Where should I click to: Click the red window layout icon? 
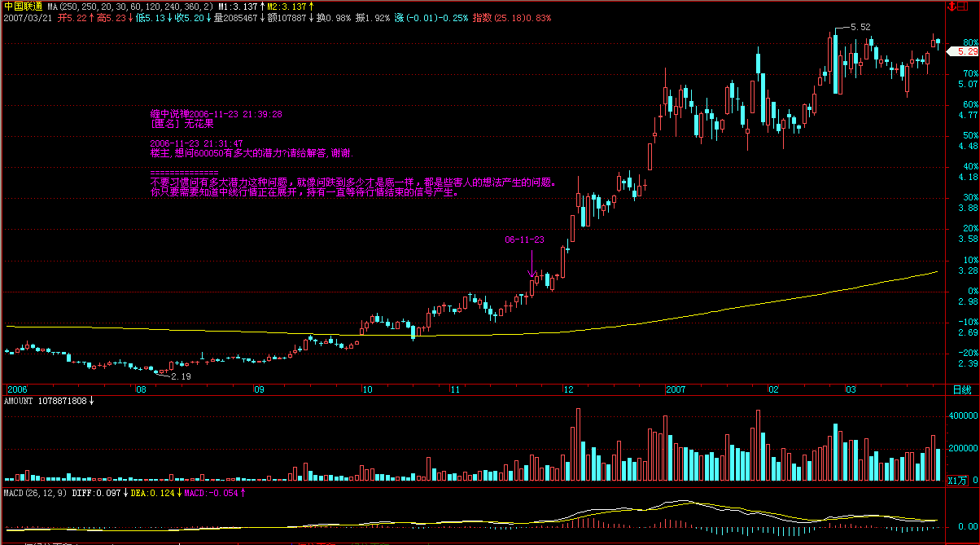click(x=964, y=7)
